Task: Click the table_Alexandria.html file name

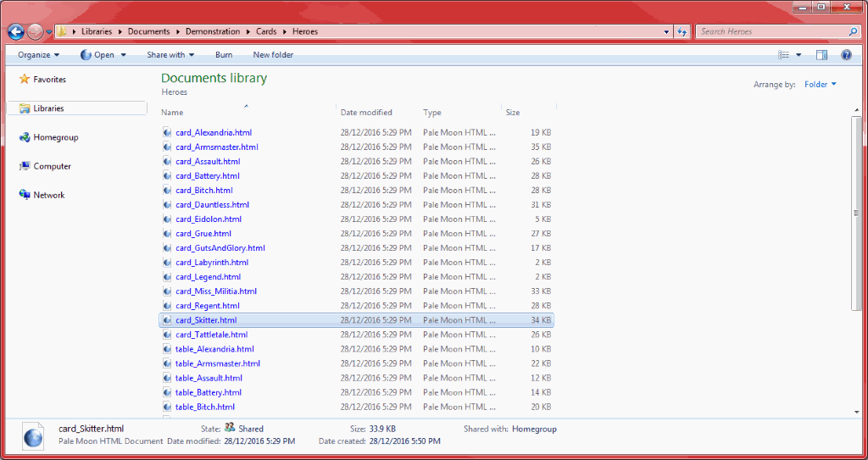Action: tap(214, 349)
